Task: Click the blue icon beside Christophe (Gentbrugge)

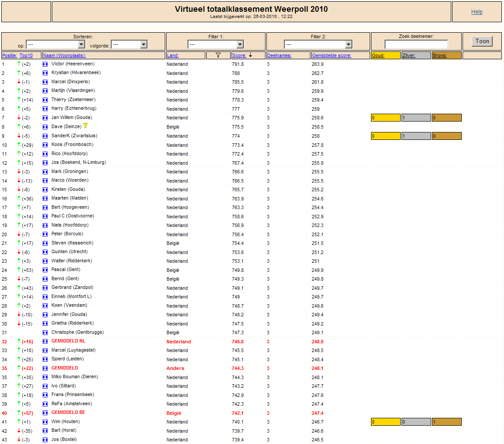Action: 45,332
